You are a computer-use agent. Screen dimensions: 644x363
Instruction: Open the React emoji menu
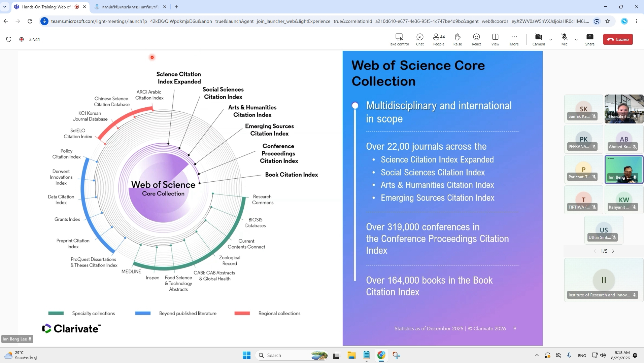pyautogui.click(x=476, y=39)
